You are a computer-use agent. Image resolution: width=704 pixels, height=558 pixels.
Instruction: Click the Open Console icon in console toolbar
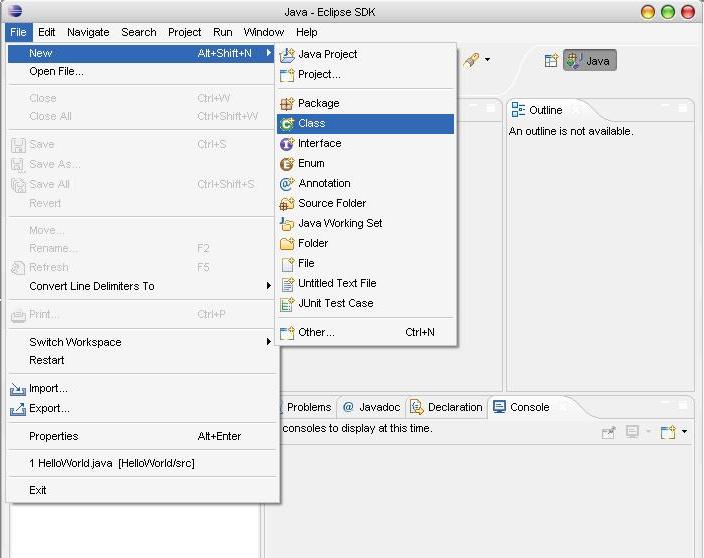pos(668,432)
